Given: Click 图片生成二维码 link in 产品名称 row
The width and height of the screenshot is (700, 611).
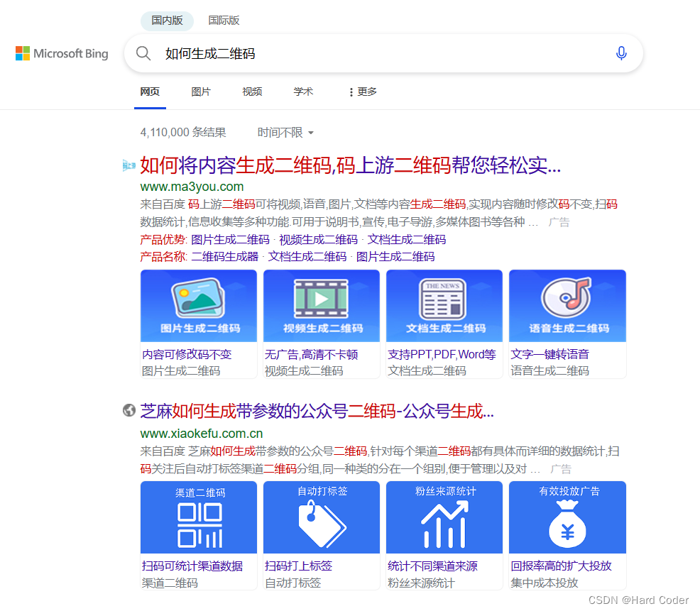Looking at the screenshot, I should [395, 257].
